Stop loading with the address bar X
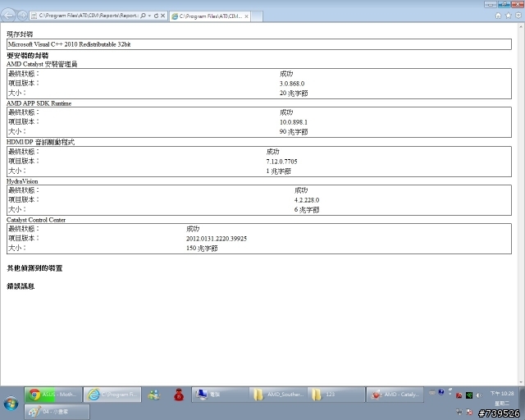525x420 pixels. pyautogui.click(x=162, y=16)
